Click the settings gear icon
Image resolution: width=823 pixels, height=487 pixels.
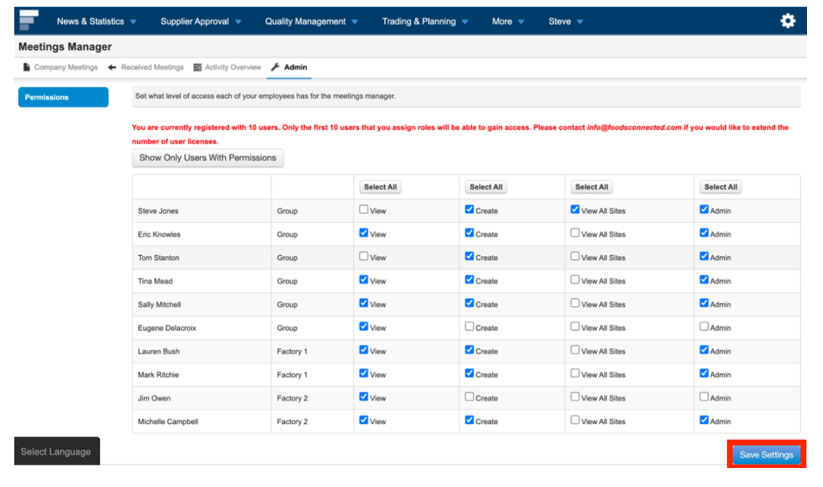[x=787, y=21]
